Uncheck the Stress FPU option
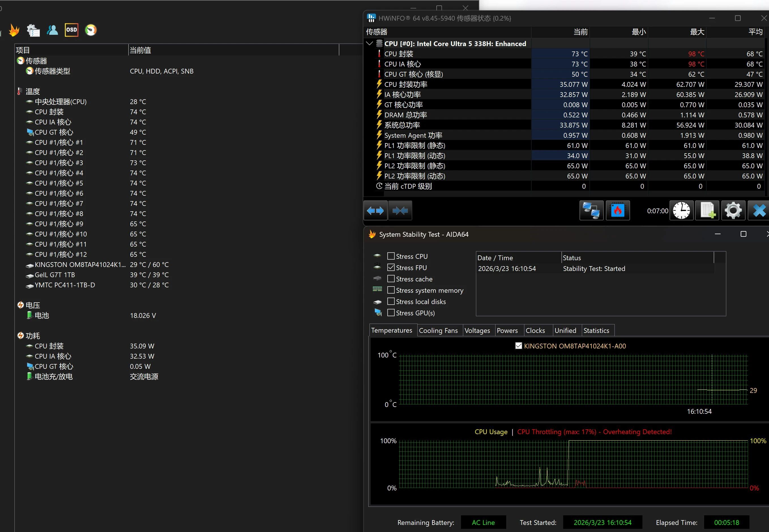 391,267
